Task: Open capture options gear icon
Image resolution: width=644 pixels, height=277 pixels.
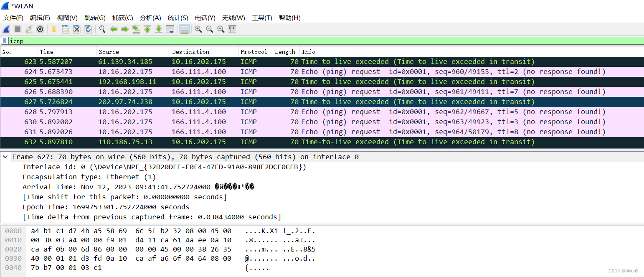Action: [40, 29]
